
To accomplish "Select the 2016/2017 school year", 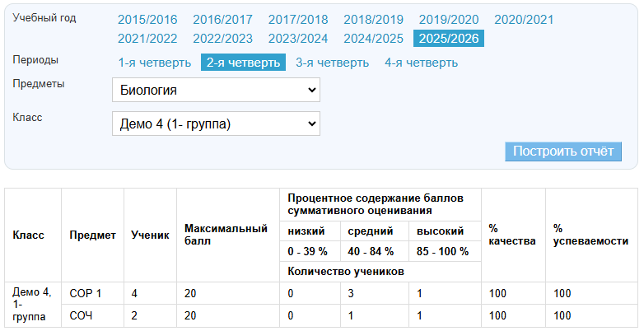I will pos(222,20).
